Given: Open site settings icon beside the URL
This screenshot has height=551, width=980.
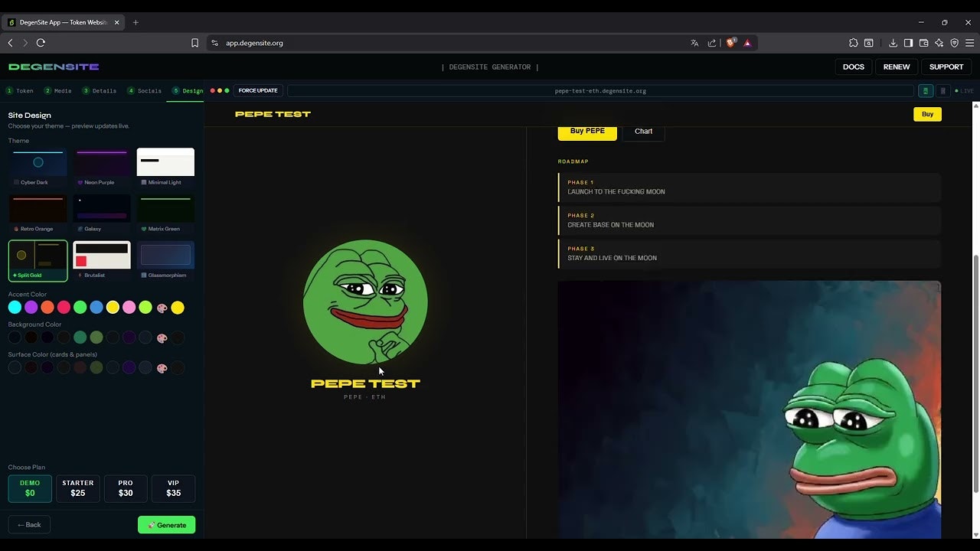Looking at the screenshot, I should [x=214, y=43].
